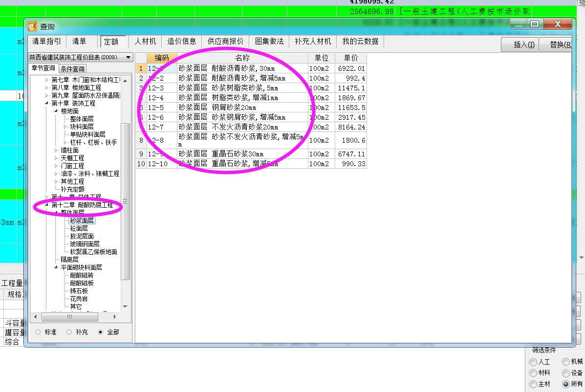The width and height of the screenshot is (585, 392).
Task: Select row 12-5 钢屑砂浆20mm
Action: pyautogui.click(x=251, y=108)
